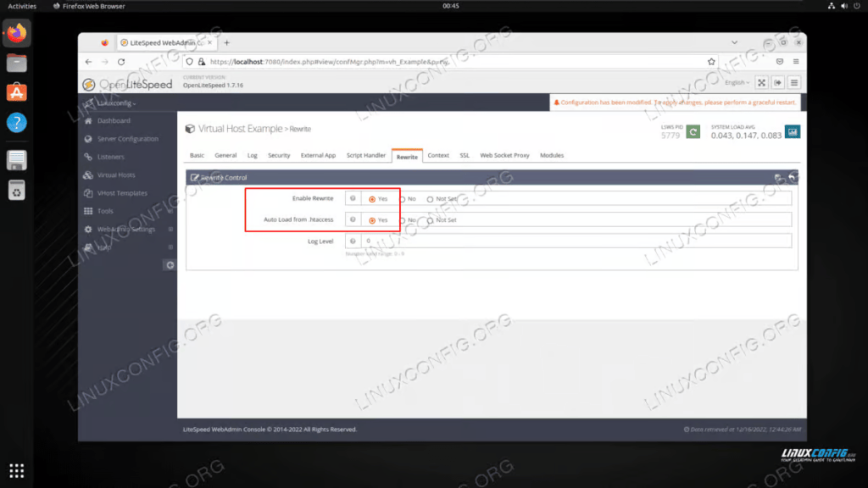Open the hamburger menu icon in header
Screen dimensions: 868x488
click(x=794, y=82)
